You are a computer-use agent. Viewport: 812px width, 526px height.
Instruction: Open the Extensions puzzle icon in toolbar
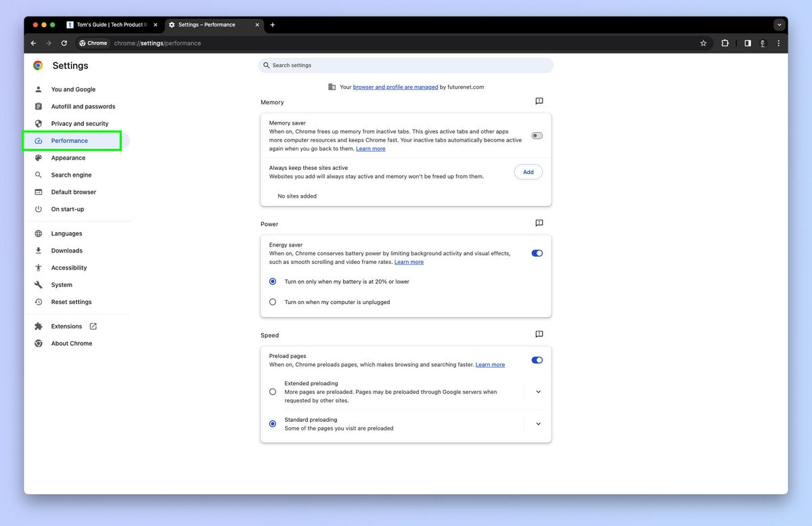tap(725, 43)
